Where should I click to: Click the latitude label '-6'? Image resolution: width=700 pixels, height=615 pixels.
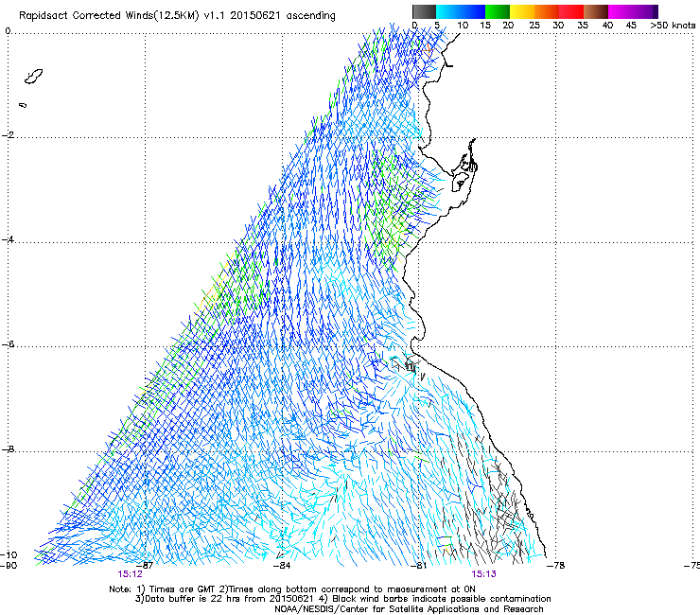(x=9, y=344)
